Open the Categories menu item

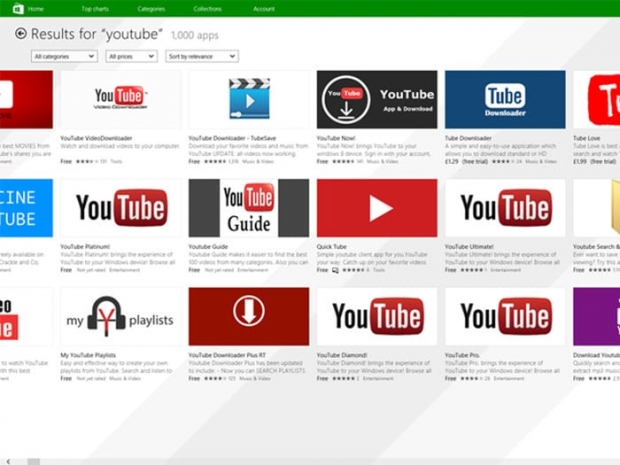tap(151, 8)
